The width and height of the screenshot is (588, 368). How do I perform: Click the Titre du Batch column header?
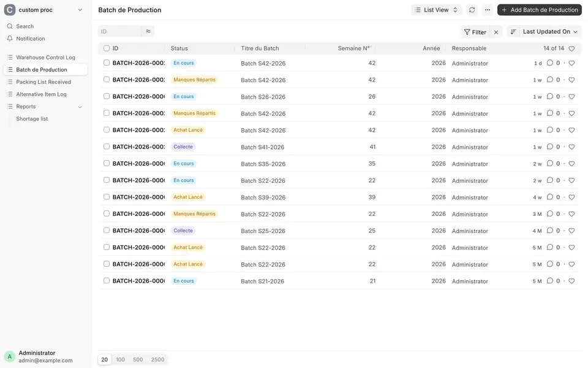click(x=260, y=48)
